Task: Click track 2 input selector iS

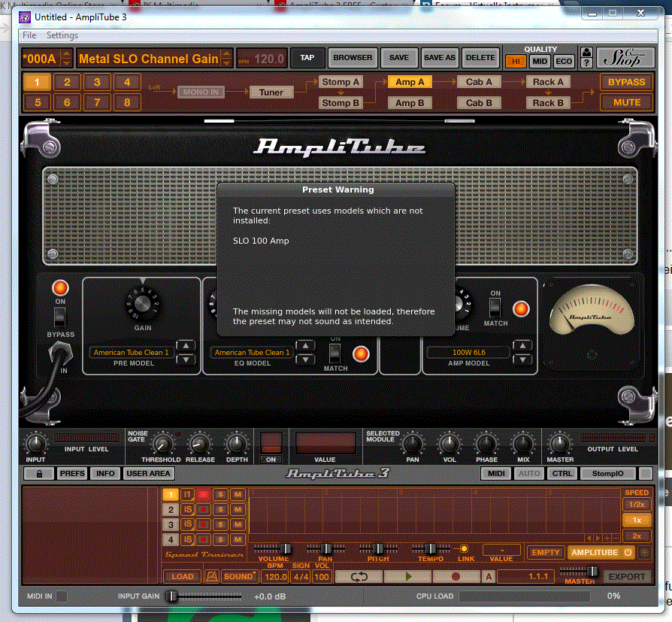Action: pyautogui.click(x=187, y=510)
